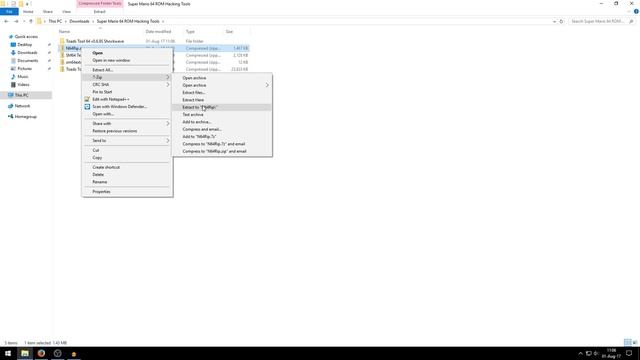Click the Forward navigation arrow
The image size is (640, 360).
click(x=16, y=21)
